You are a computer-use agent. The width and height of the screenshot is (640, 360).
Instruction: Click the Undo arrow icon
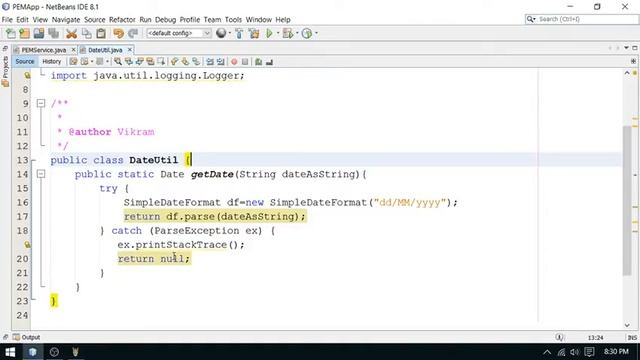pos(119,33)
